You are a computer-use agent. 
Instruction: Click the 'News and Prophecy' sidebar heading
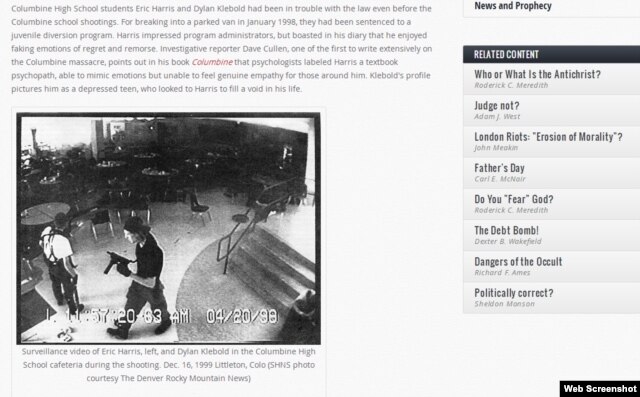[x=513, y=6]
